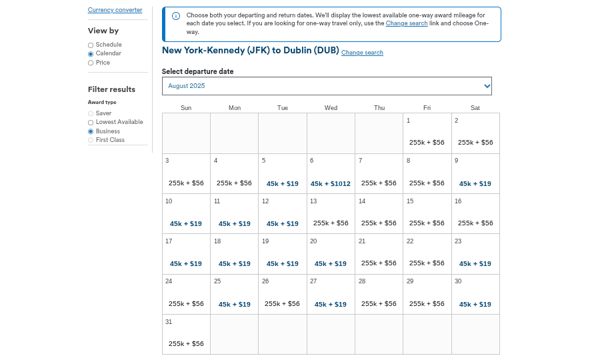
Task: Click Change search link inside the info banner
Action: pyautogui.click(x=406, y=23)
